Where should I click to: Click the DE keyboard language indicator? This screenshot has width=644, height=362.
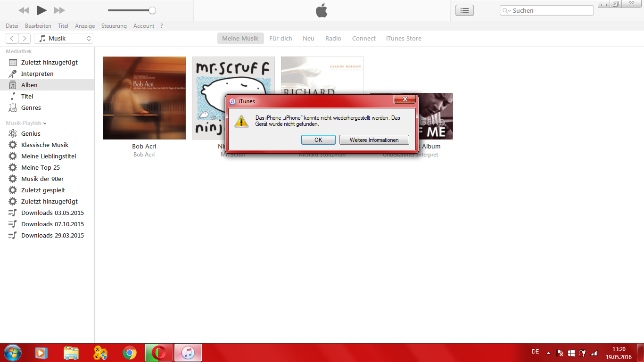pyautogui.click(x=535, y=352)
